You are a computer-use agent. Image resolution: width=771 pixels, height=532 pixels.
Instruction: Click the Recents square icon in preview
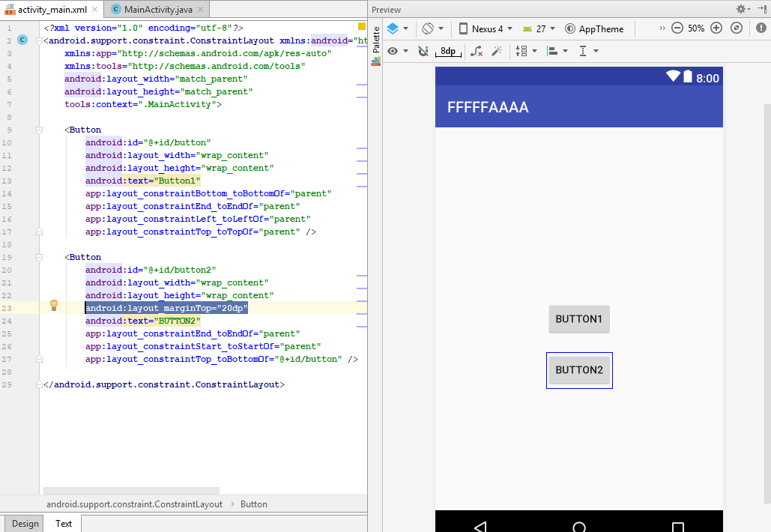(x=677, y=527)
